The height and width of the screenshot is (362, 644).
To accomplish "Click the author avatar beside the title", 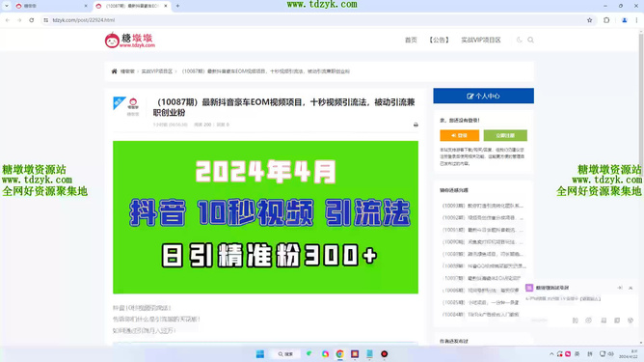I will 133,103.
